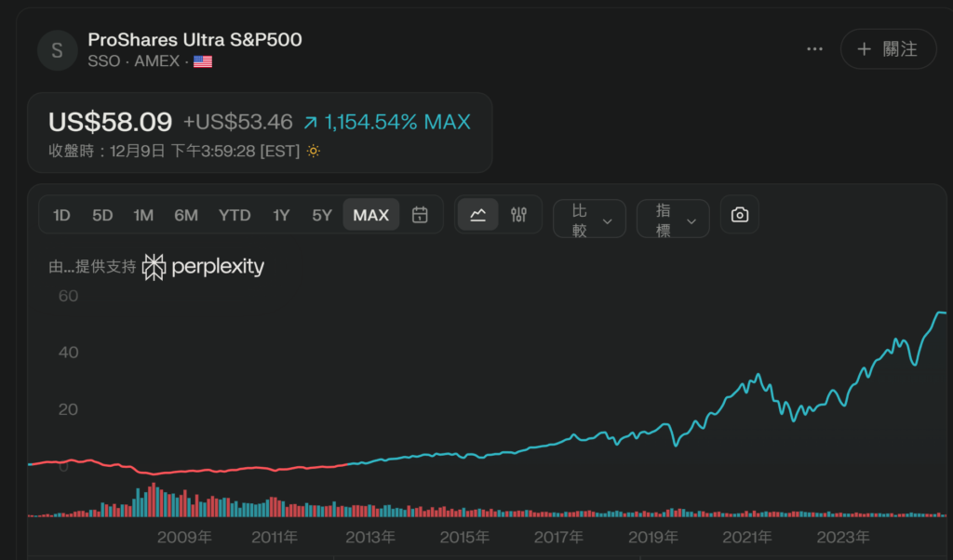953x560 pixels.
Task: Click the US flag icon
Action: pyautogui.click(x=202, y=61)
